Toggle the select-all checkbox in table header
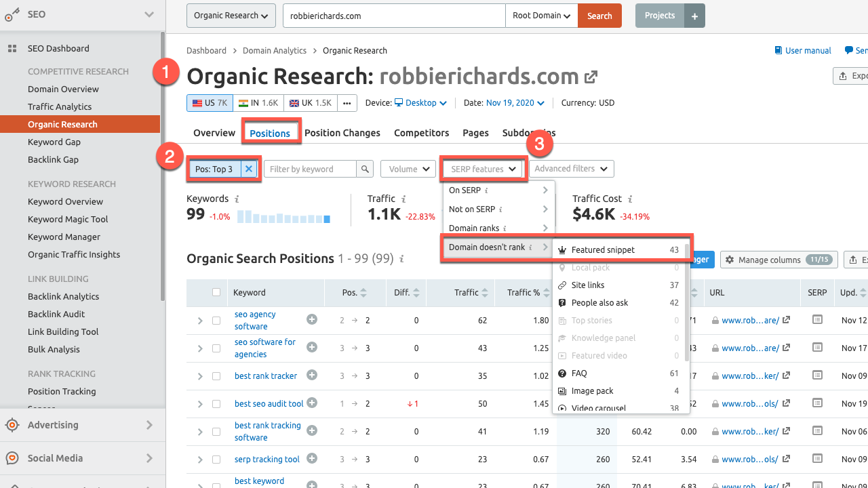 click(216, 293)
